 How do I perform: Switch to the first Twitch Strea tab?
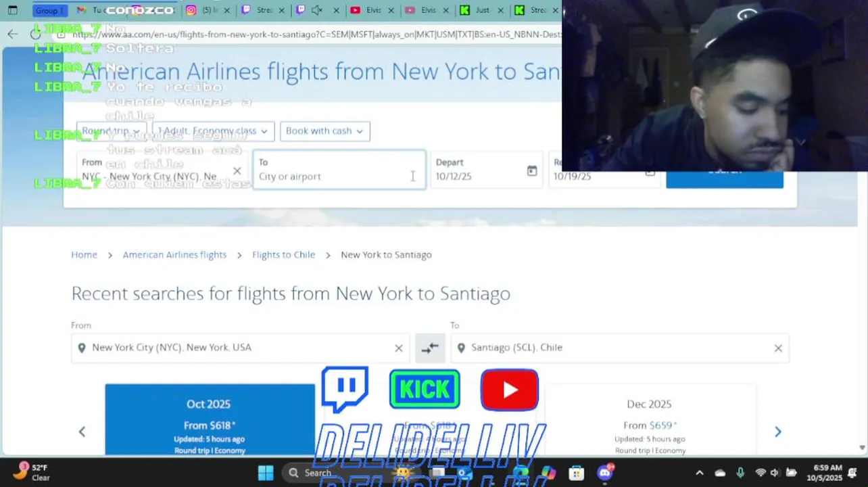[257, 10]
